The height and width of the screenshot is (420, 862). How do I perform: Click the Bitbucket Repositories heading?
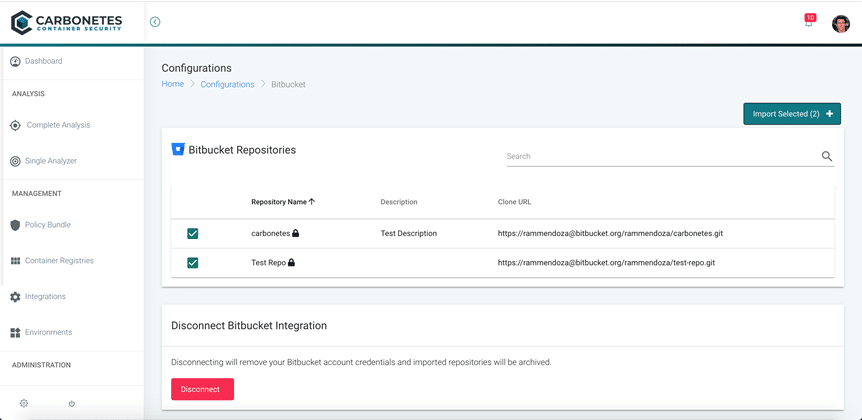coord(242,150)
